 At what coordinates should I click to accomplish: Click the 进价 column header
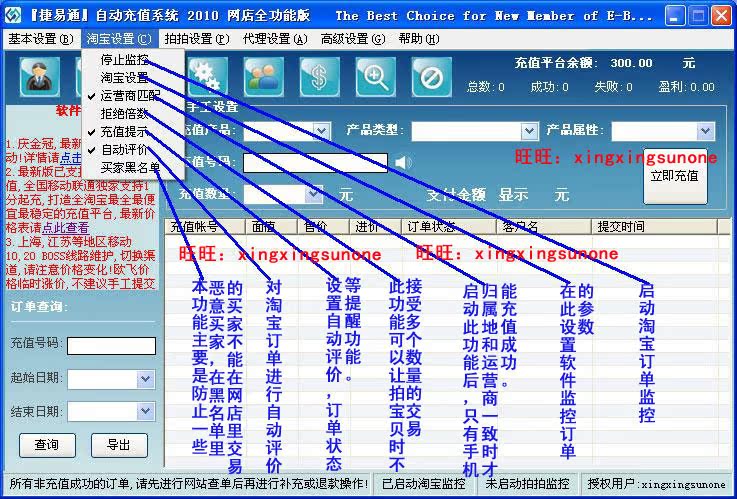[376, 227]
